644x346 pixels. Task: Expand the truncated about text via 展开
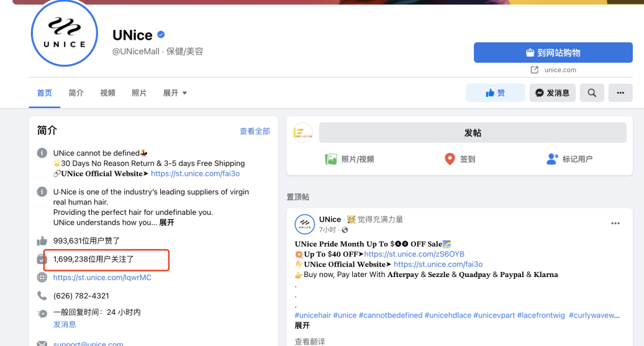166,222
